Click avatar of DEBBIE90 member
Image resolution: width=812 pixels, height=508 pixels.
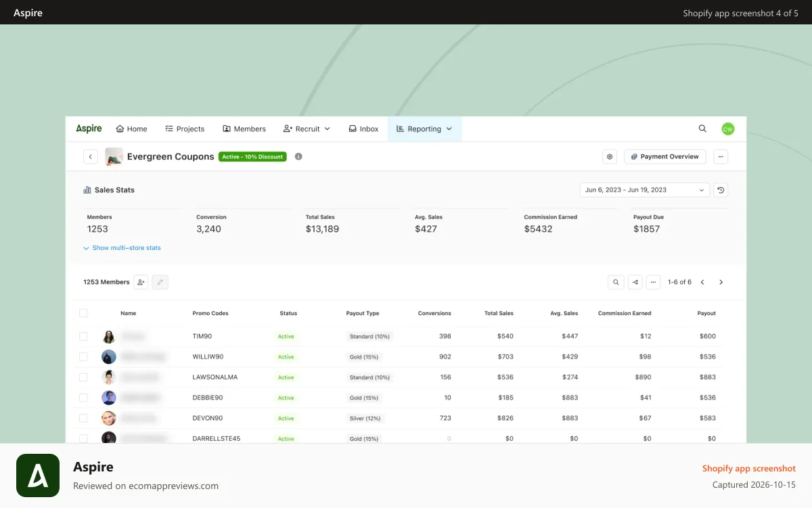109,398
